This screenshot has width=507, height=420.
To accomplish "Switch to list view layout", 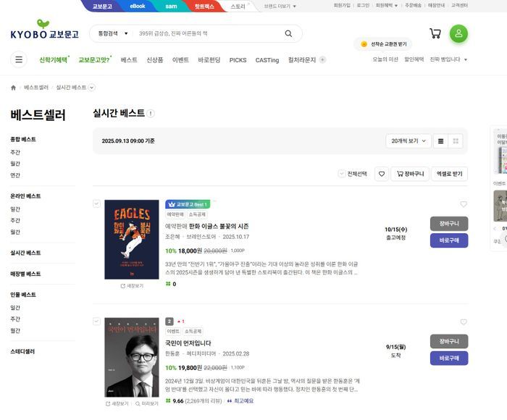I will [440, 141].
